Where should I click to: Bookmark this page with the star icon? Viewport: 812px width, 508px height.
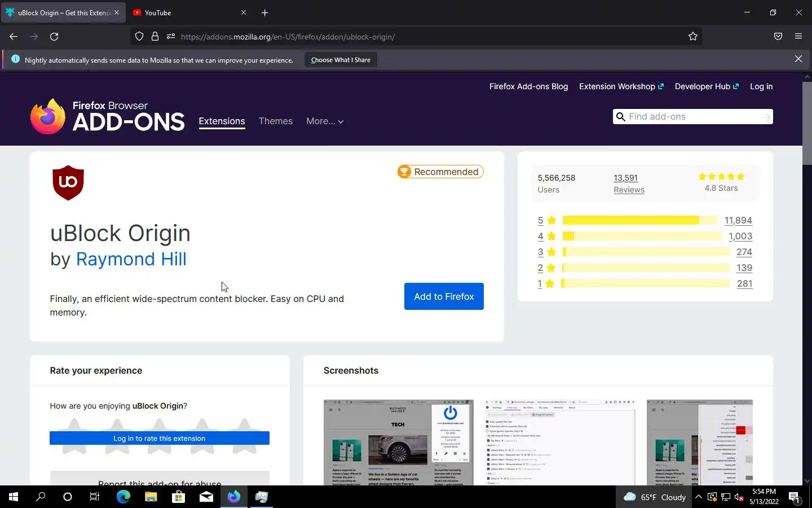(x=693, y=37)
